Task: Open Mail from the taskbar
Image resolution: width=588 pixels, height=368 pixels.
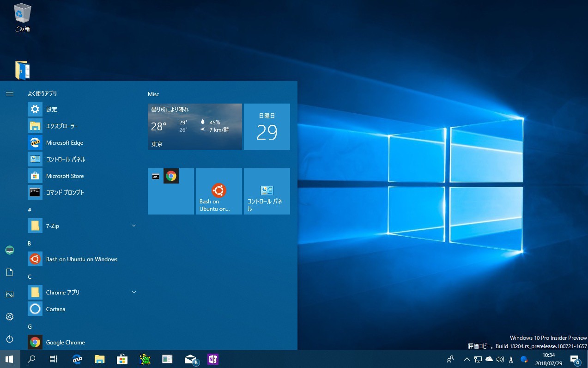Action: pyautogui.click(x=190, y=359)
